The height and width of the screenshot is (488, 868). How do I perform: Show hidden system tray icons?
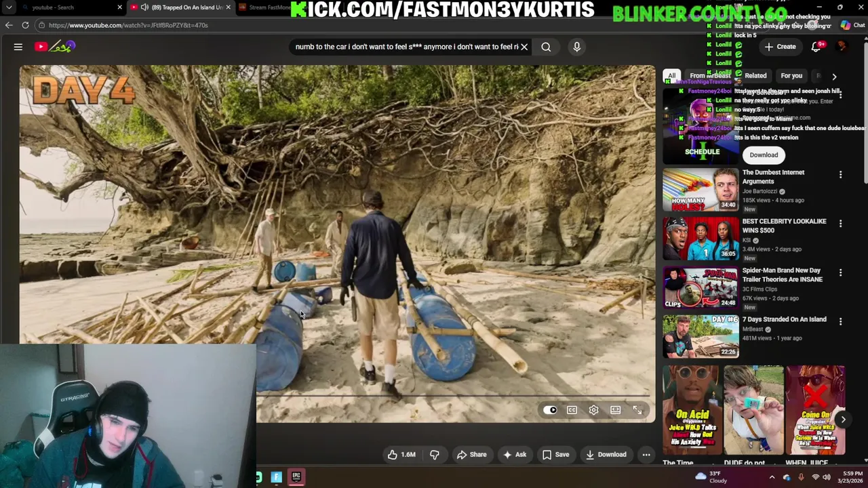772,477
